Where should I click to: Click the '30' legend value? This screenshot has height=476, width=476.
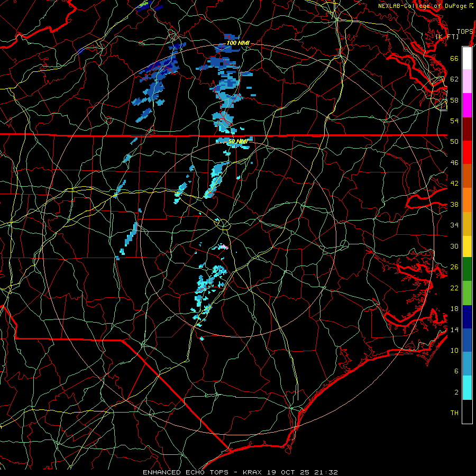point(454,246)
